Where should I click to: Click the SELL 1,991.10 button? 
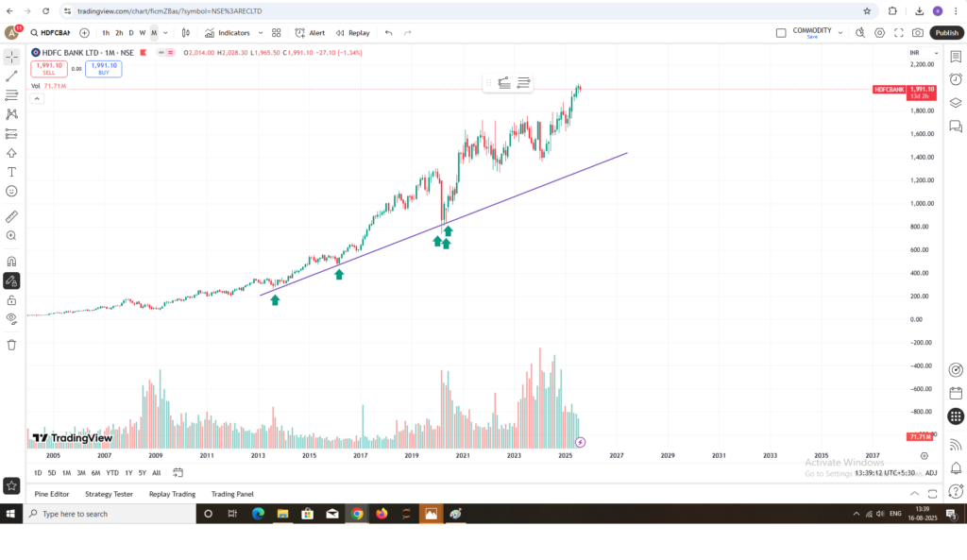coord(49,68)
